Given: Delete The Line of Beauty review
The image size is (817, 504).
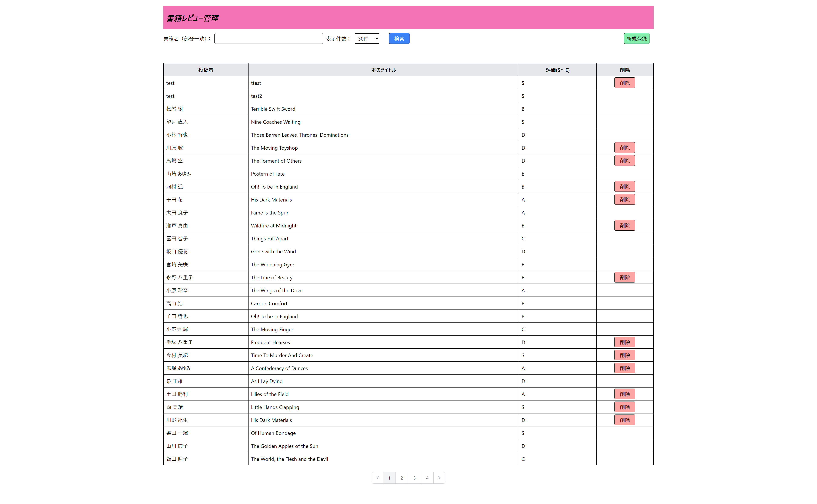Looking at the screenshot, I should 624,277.
